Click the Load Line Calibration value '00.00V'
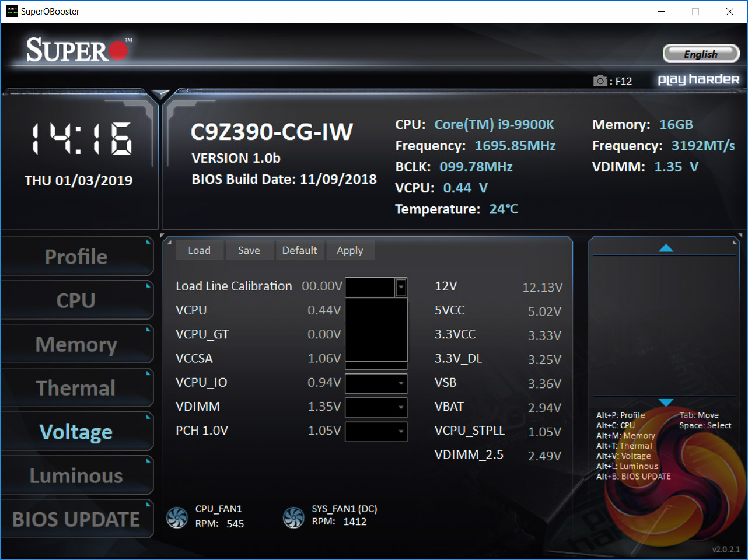748x560 pixels. (322, 286)
